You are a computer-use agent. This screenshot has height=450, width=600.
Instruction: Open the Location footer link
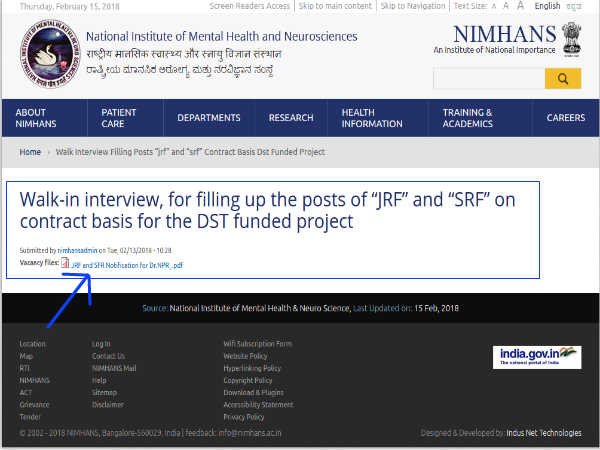33,344
